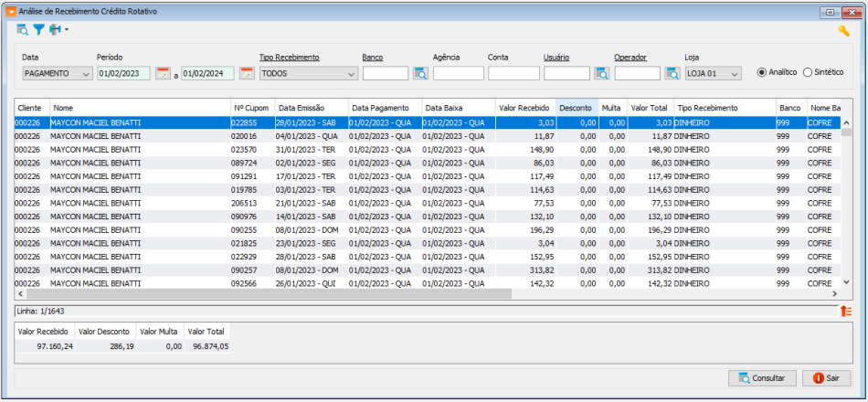Click the Consultar button
Image resolution: width=868 pixels, height=402 pixels.
pos(761,377)
